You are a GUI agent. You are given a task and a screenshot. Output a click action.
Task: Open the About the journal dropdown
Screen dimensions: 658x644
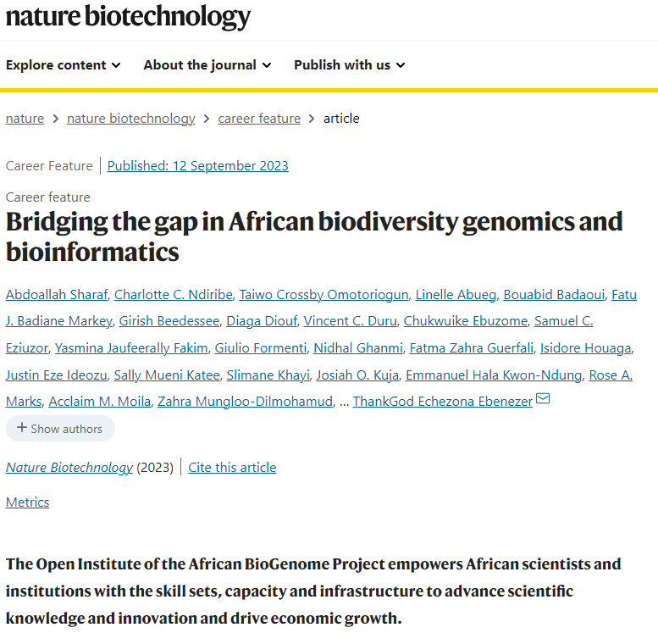point(207,65)
